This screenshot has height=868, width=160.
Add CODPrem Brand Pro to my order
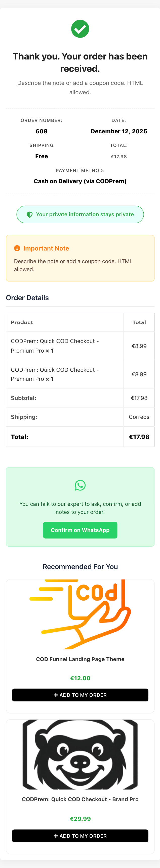pos(80,836)
